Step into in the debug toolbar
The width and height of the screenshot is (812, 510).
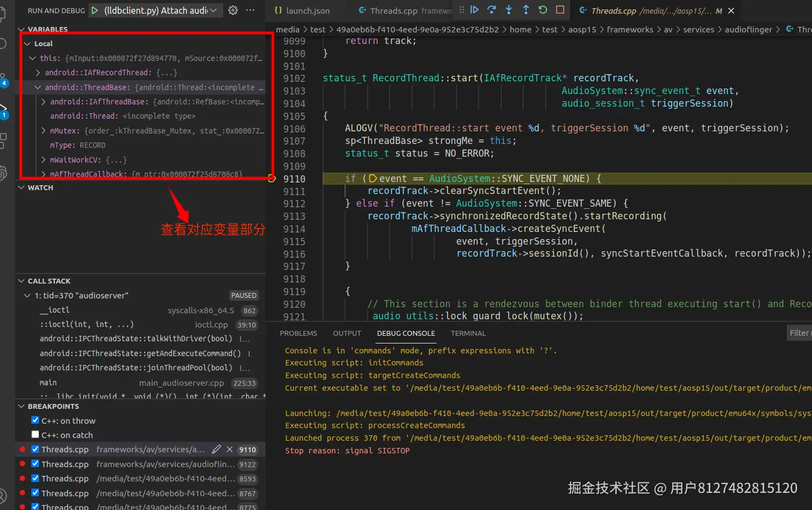[509, 10]
